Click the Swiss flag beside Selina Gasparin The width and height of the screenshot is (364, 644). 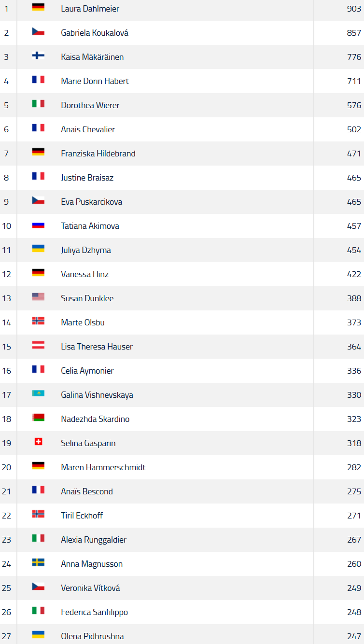point(38,442)
